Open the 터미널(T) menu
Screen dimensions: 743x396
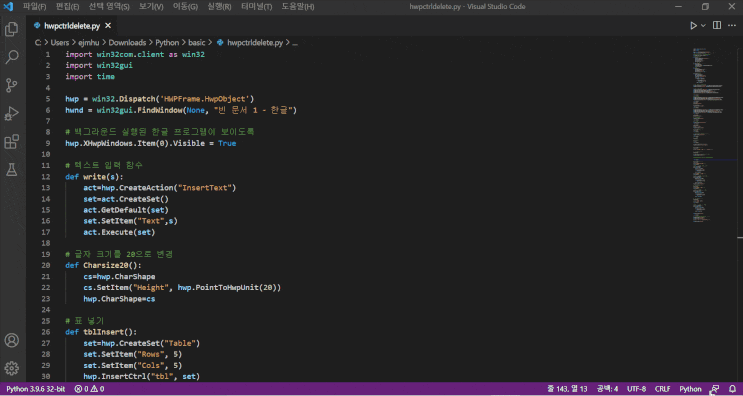click(256, 7)
